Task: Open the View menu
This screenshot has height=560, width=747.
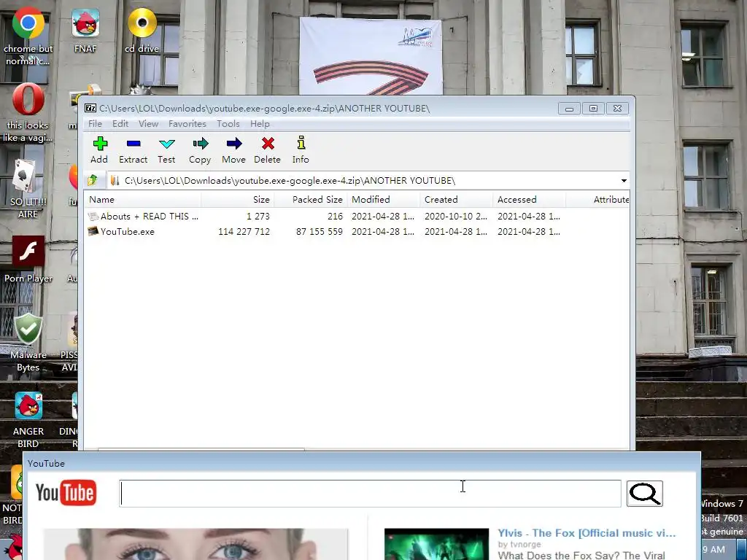Action: (x=148, y=124)
